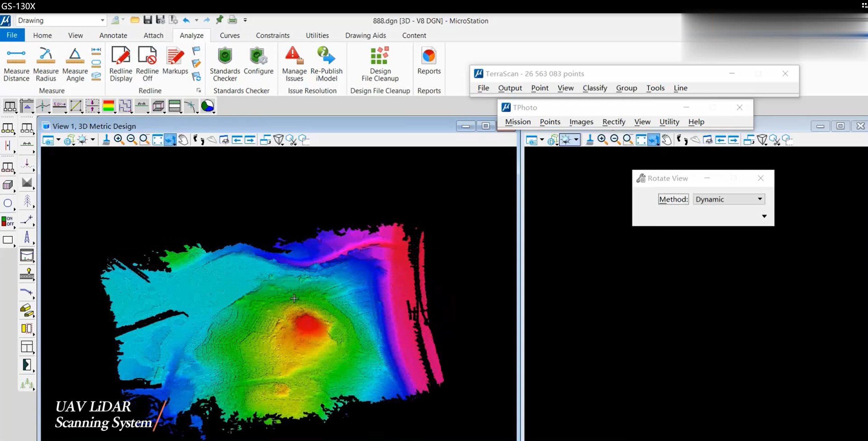Click Zoom In in right view toolbar
Image resolution: width=868 pixels, height=441 pixels.
[602, 139]
